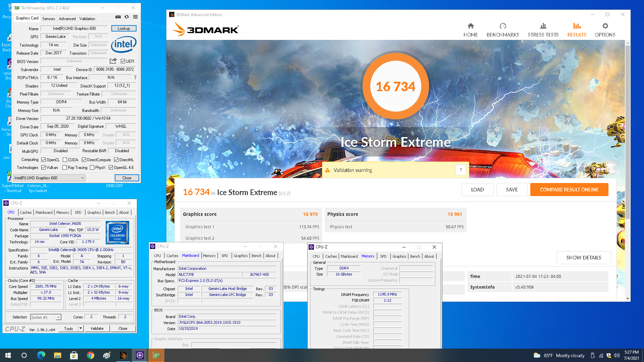
Task: Click SAVE in 3DMark results
Action: pyautogui.click(x=512, y=190)
